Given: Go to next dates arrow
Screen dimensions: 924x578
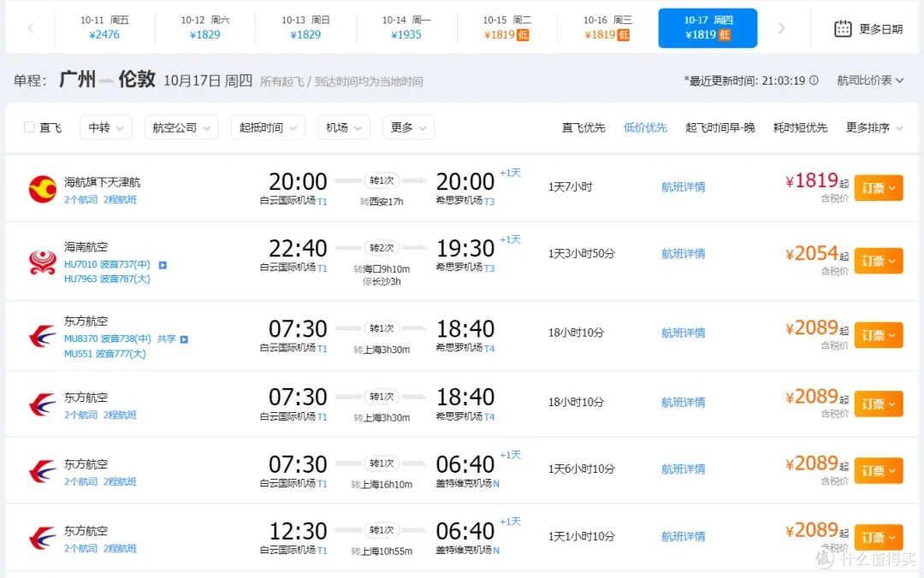Looking at the screenshot, I should pyautogui.click(x=781, y=28).
